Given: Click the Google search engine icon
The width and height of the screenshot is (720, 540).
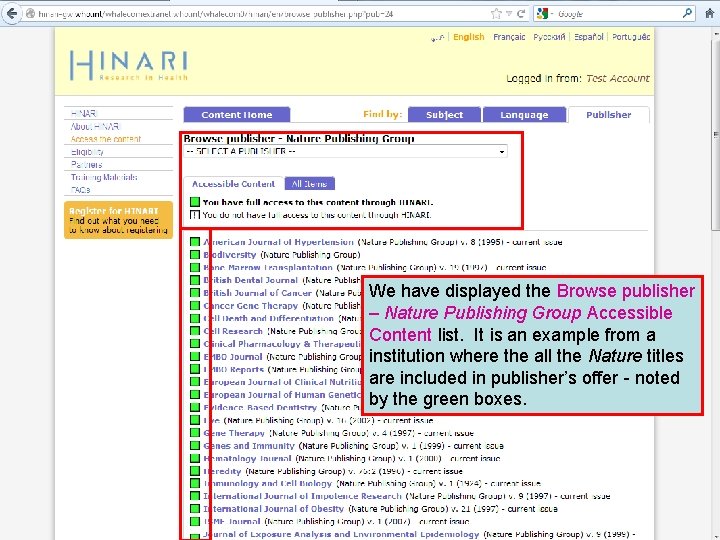Looking at the screenshot, I should pyautogui.click(x=542, y=14).
